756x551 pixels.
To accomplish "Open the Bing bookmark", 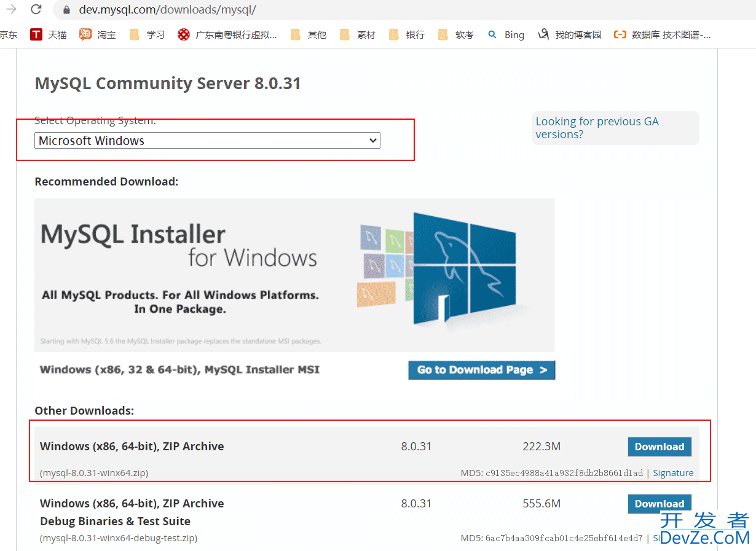I will coord(506,34).
